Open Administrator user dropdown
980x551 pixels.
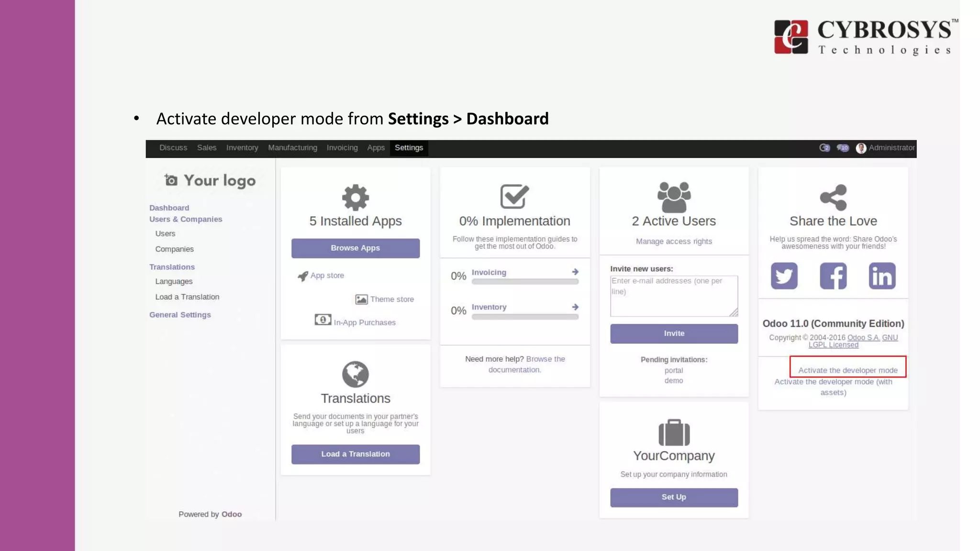click(x=885, y=148)
